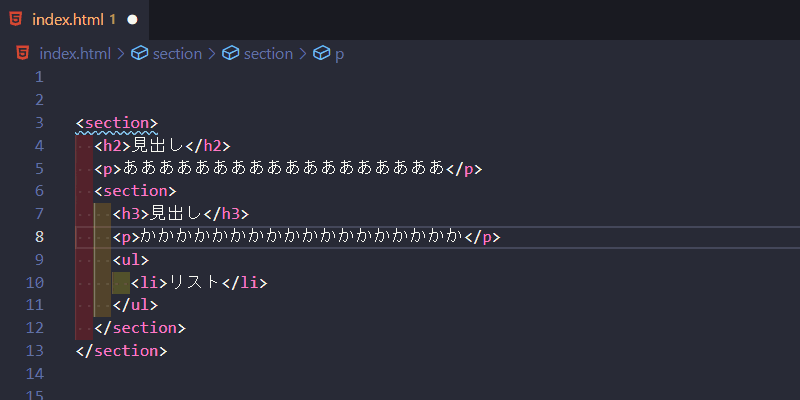Select the index.html editor tab
The height and width of the screenshot is (400, 800).
[x=74, y=20]
